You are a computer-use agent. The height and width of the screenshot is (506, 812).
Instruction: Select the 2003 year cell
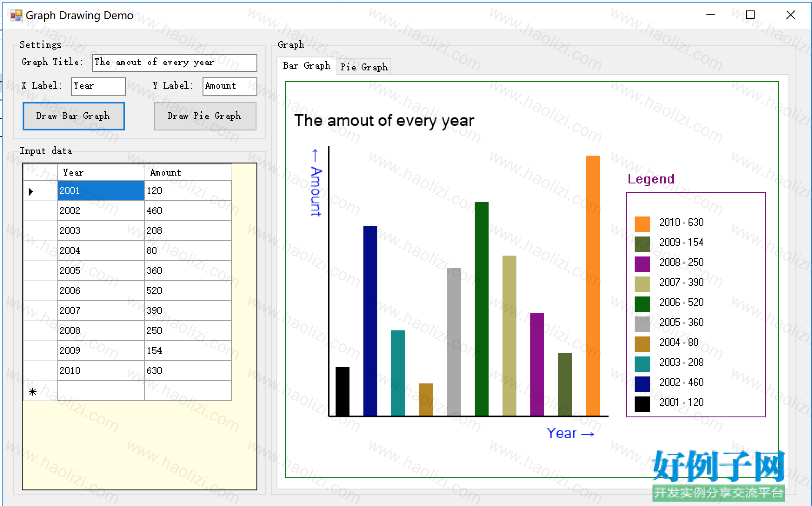[101, 231]
